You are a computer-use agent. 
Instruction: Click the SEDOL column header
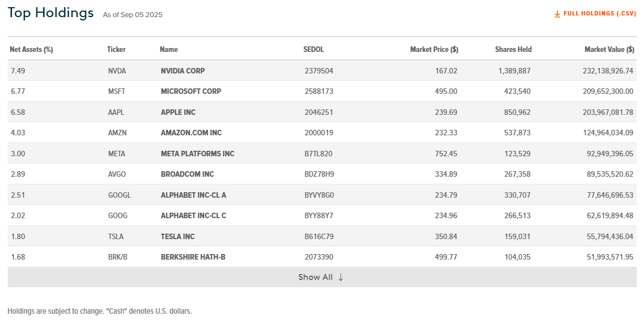pyautogui.click(x=314, y=49)
